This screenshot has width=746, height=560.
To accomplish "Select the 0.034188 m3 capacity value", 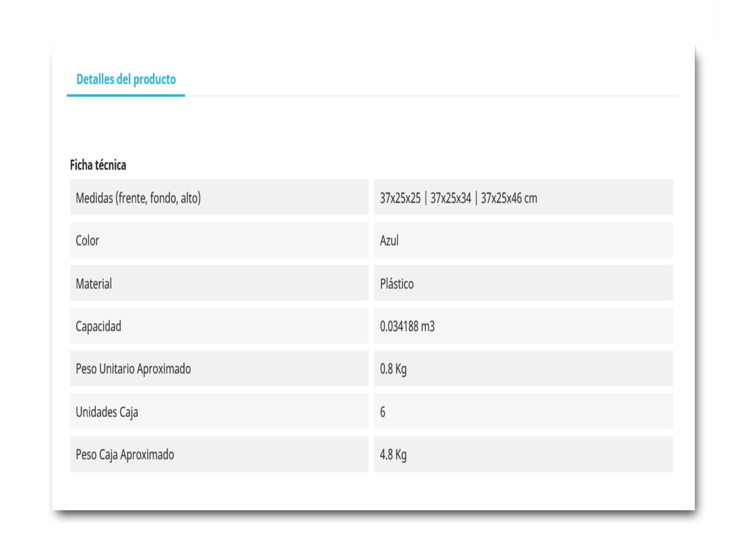I will [x=407, y=326].
